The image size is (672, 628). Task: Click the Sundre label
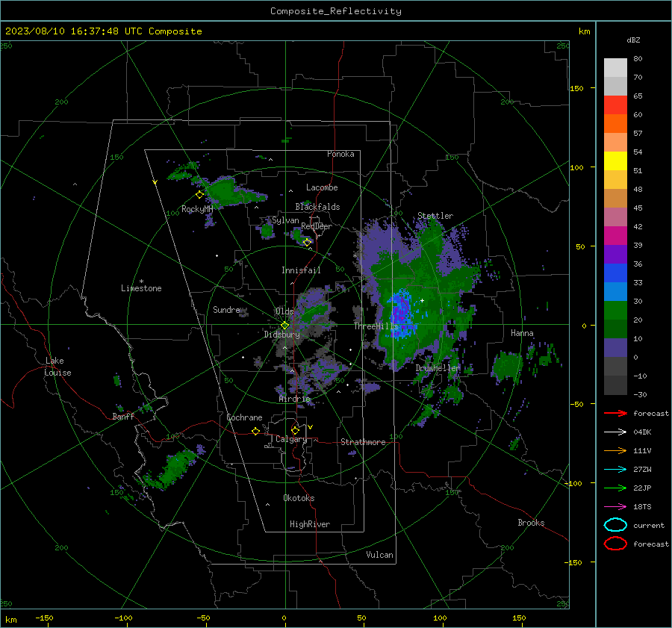[226, 309]
